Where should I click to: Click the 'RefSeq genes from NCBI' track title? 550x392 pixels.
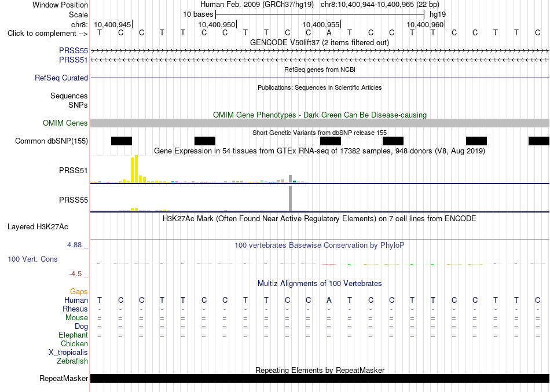320,69
